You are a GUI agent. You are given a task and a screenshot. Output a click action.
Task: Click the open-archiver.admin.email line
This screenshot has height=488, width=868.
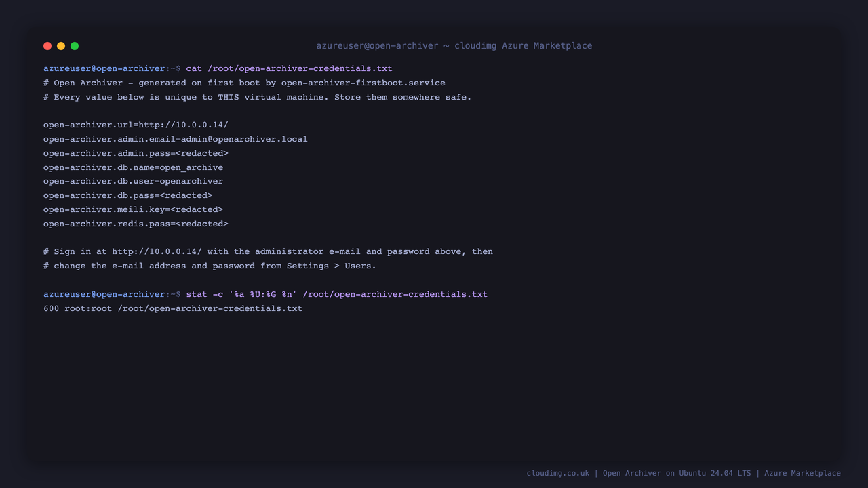pyautogui.click(x=176, y=139)
